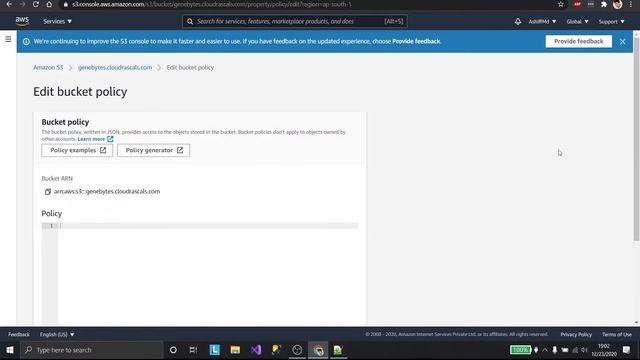The height and width of the screenshot is (360, 640).
Task: Open the red ABP extension icon
Action: [x=577, y=4]
